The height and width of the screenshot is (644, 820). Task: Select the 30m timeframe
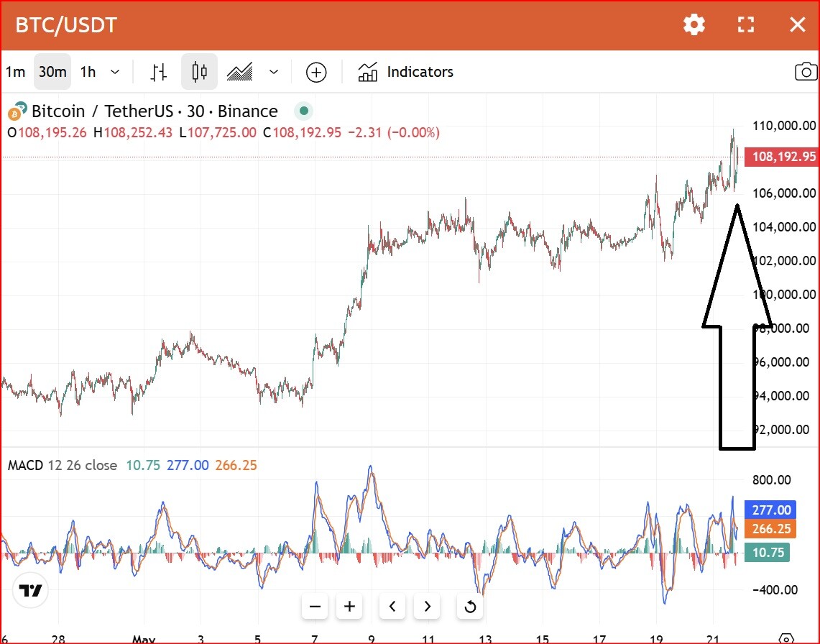(x=52, y=72)
